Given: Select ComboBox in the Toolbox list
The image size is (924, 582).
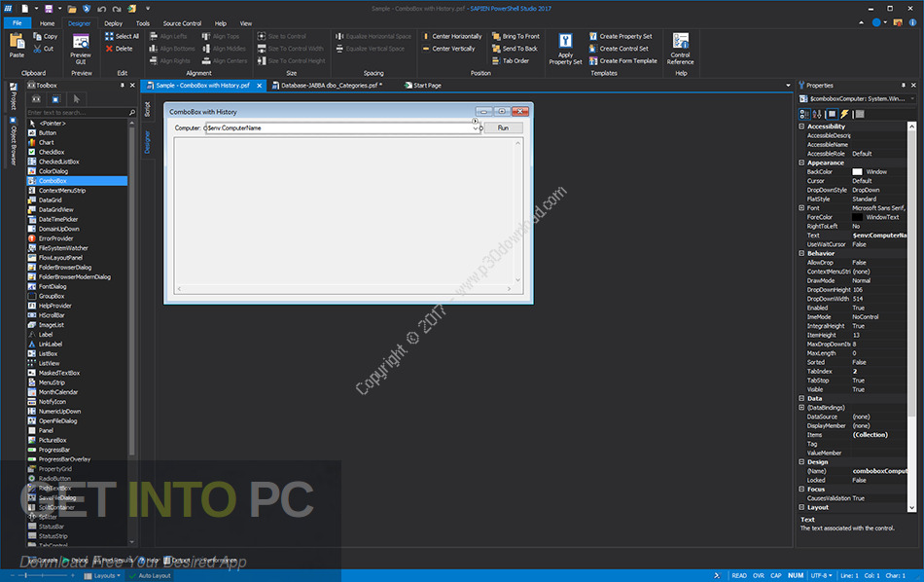Looking at the screenshot, I should point(77,181).
